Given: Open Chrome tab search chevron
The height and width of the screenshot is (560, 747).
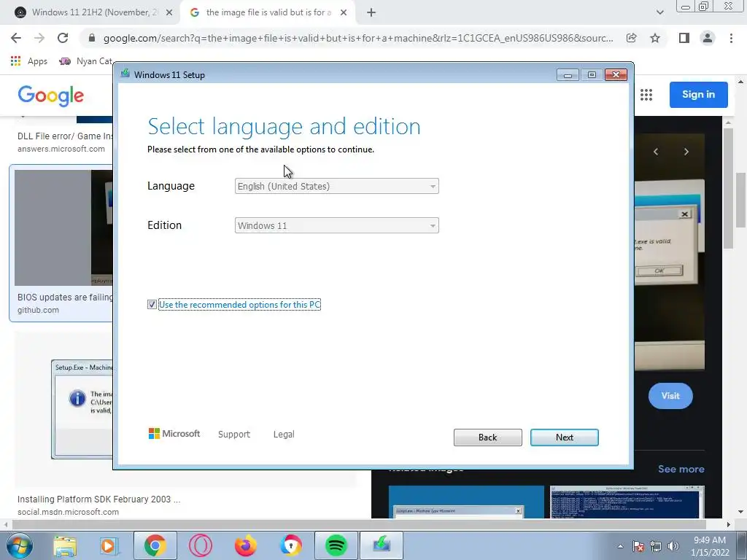Looking at the screenshot, I should 659,12.
